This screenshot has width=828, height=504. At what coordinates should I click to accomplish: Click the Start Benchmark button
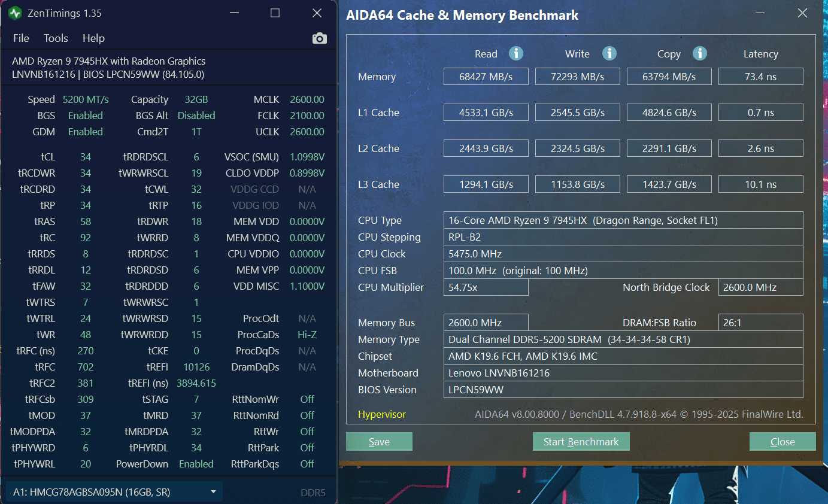point(581,442)
